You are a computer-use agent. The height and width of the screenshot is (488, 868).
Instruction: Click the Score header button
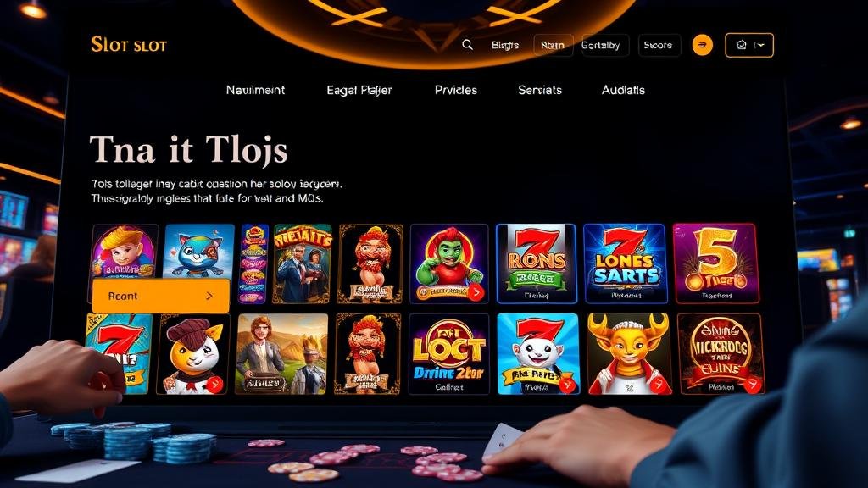pos(658,46)
